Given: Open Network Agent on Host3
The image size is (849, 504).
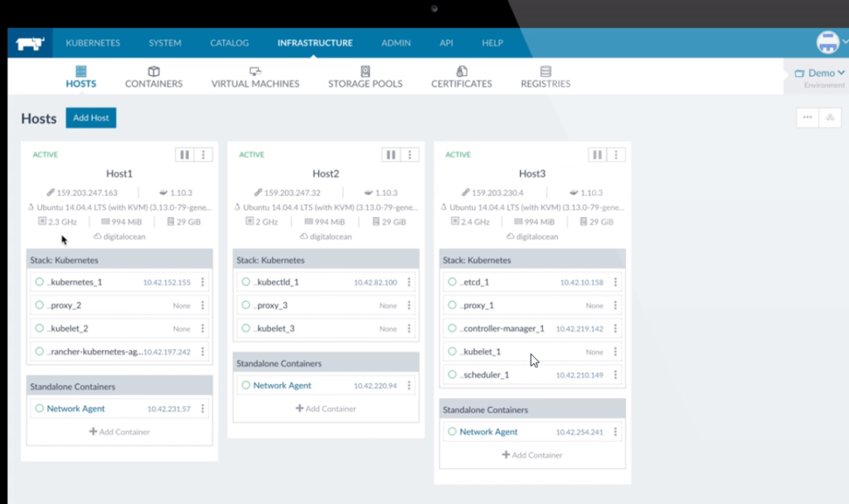Looking at the screenshot, I should [488, 432].
